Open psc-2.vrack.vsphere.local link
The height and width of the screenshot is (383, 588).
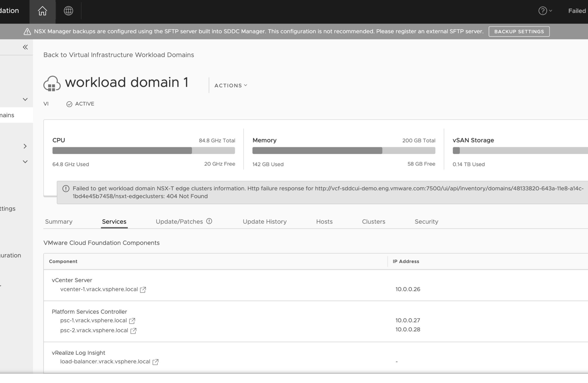click(94, 330)
